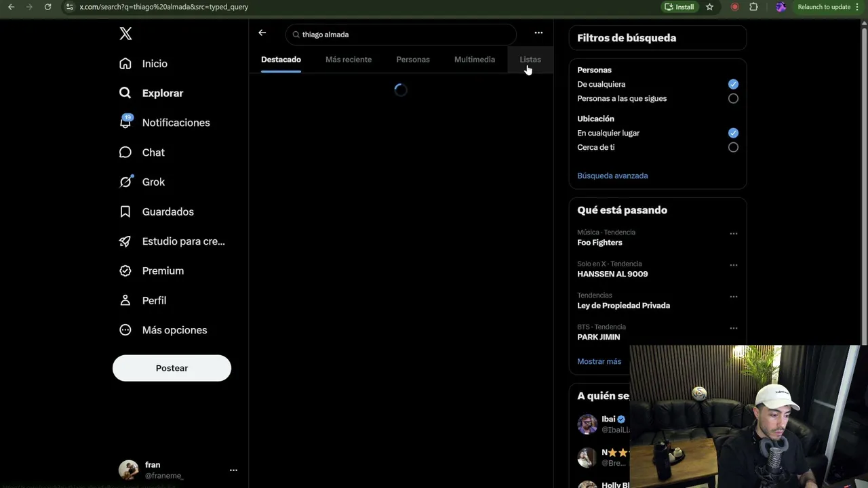
Task: Open the Más opciones circle icon
Action: pos(125,330)
